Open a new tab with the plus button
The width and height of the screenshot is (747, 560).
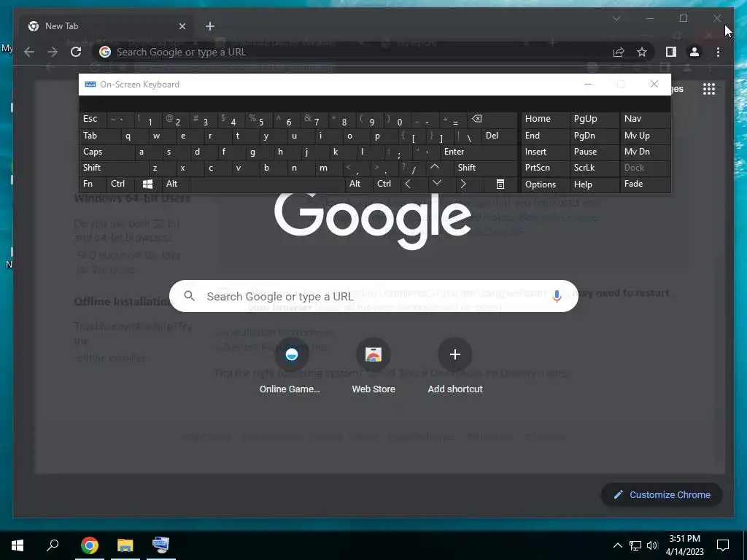coord(210,26)
